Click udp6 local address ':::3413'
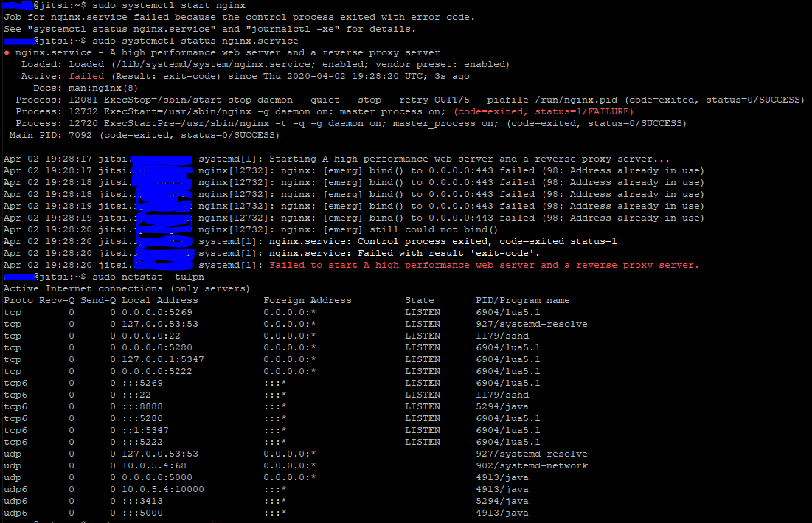Viewport: 812px width, 523px height. coord(142,502)
